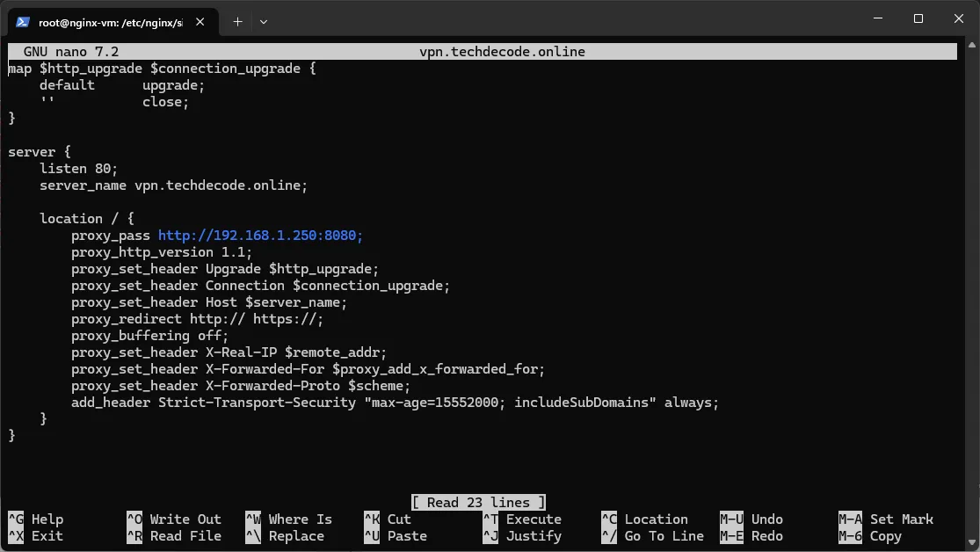Click the 'Read 23 lines' status message
Image resolution: width=980 pixels, height=552 pixels.
click(479, 502)
